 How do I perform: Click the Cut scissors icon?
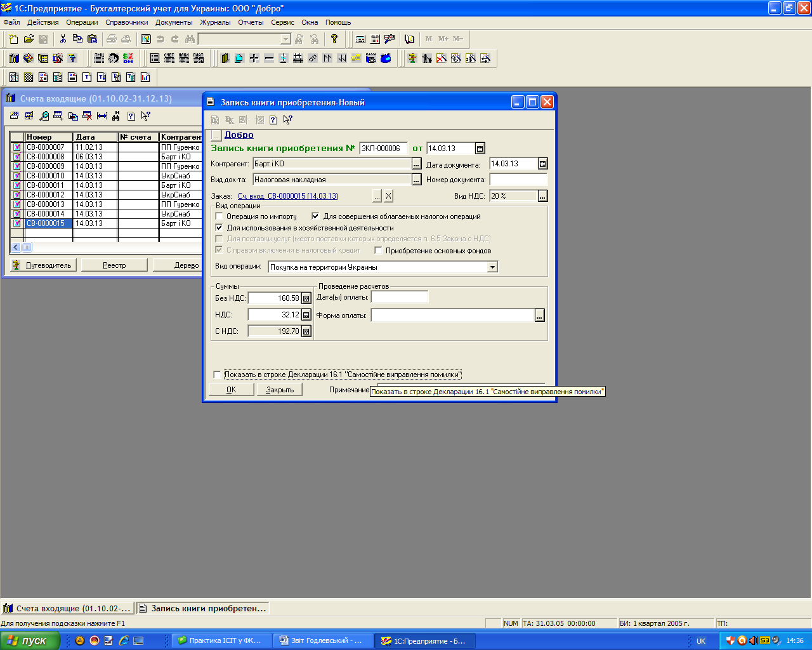pos(63,39)
